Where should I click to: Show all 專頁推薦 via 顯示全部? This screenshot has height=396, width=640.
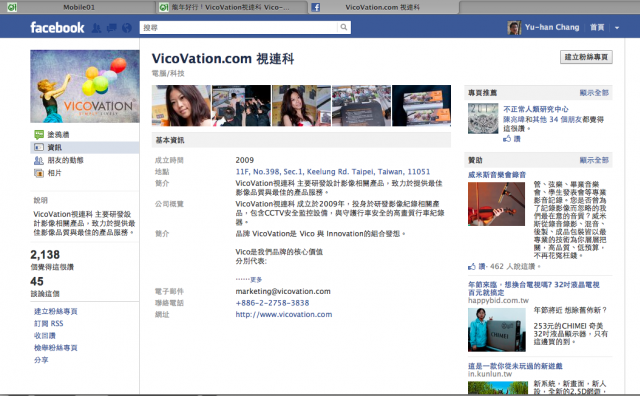point(594,93)
